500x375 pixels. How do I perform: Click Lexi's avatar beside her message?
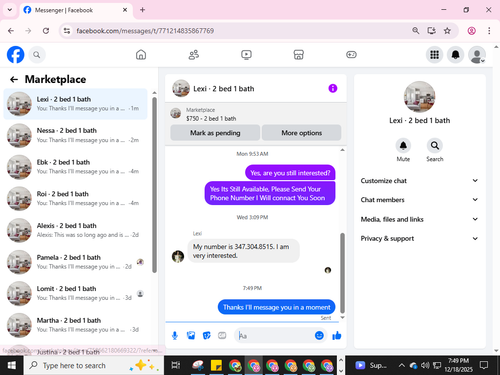point(178,256)
